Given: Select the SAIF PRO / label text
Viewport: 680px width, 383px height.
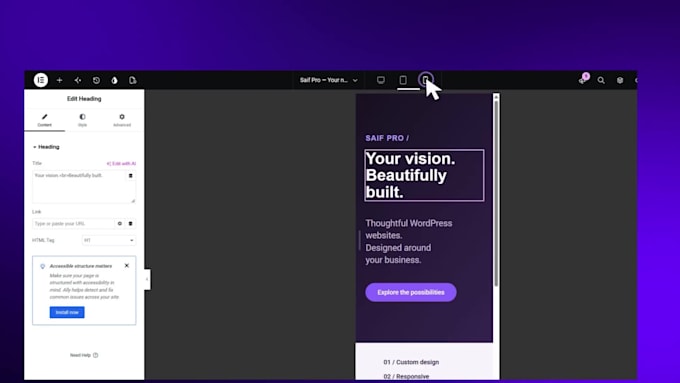Looking at the screenshot, I should pyautogui.click(x=387, y=138).
